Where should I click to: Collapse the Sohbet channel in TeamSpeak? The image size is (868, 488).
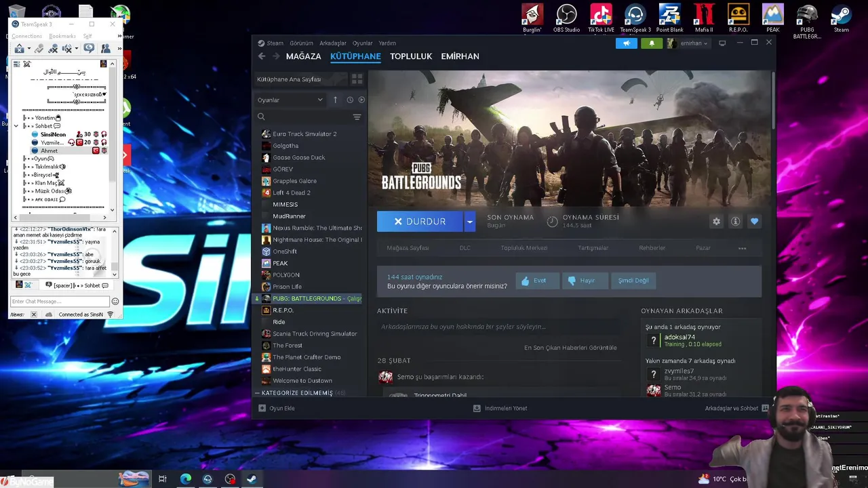click(16, 126)
